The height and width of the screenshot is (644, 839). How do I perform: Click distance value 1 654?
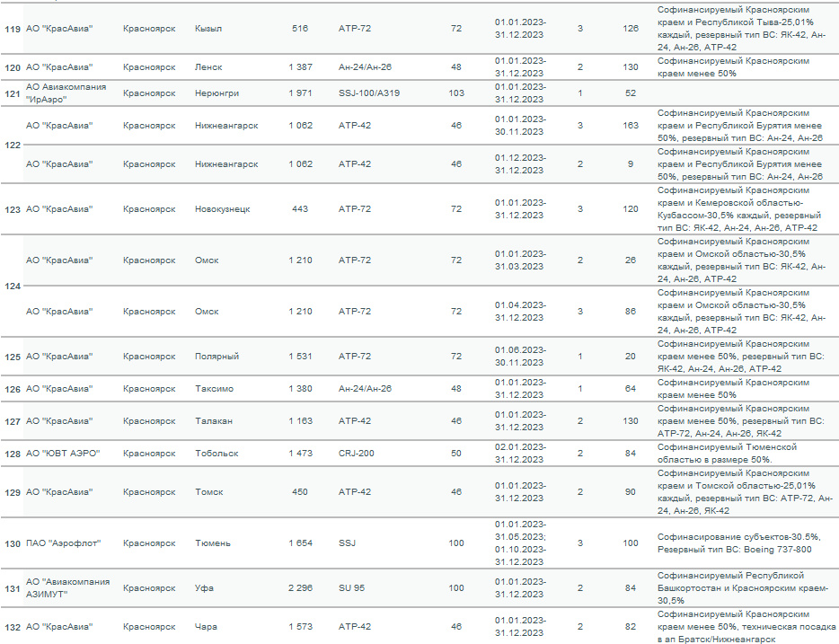(x=300, y=543)
